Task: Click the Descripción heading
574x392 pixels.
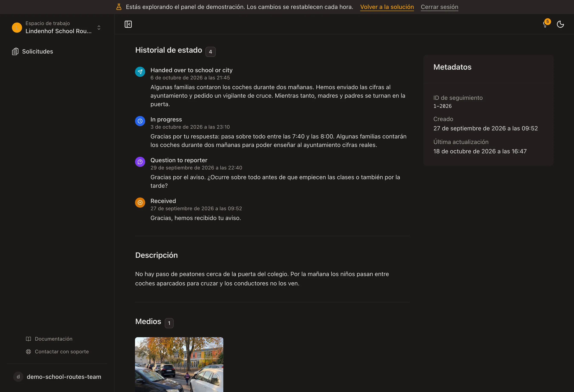Action: tap(156, 255)
